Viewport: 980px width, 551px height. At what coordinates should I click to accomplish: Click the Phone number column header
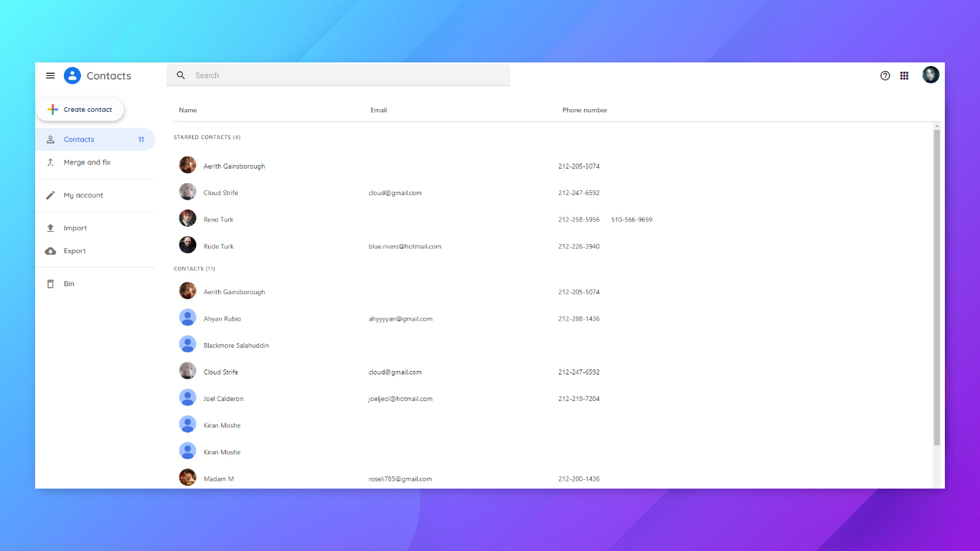(x=585, y=110)
